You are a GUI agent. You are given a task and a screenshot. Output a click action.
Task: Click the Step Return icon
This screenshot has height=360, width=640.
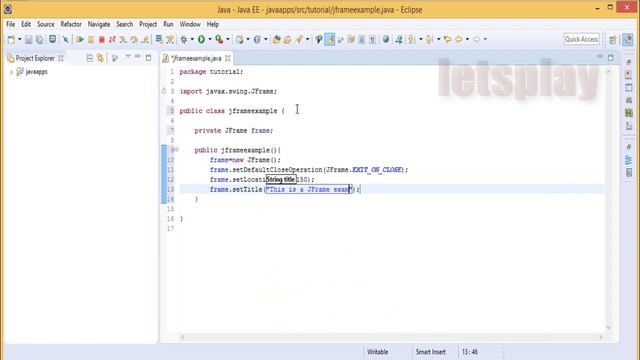pyautogui.click(x=145, y=40)
